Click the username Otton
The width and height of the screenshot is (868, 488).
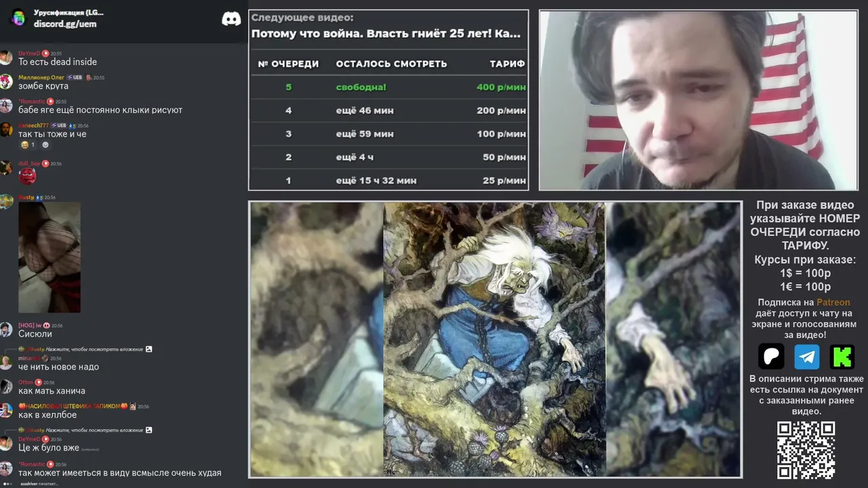click(x=26, y=382)
